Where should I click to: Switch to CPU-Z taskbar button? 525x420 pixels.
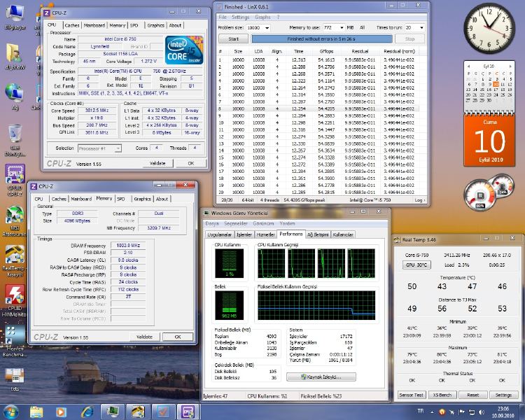[x=188, y=412]
